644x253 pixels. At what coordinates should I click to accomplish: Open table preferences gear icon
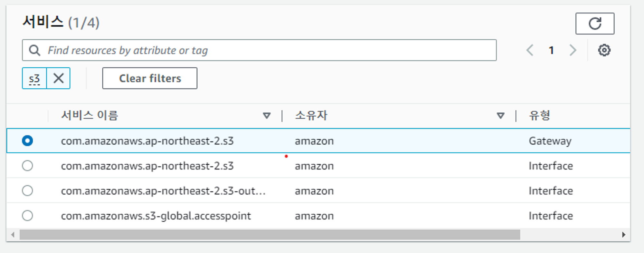click(x=604, y=50)
